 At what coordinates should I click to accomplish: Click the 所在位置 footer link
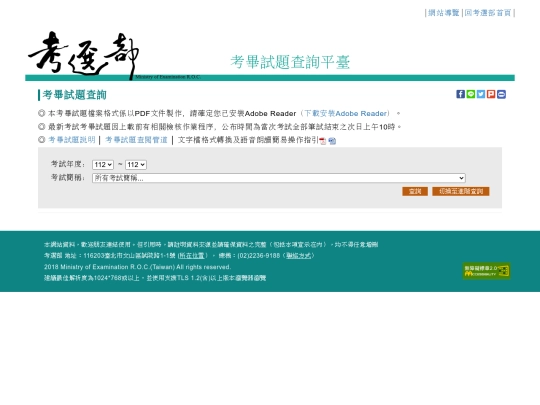click(192, 256)
